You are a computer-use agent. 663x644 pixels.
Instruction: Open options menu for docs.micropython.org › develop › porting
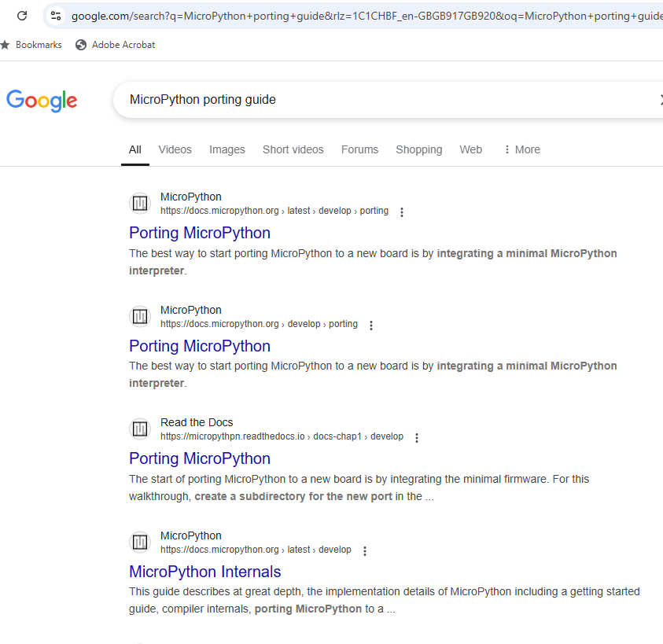coord(370,326)
